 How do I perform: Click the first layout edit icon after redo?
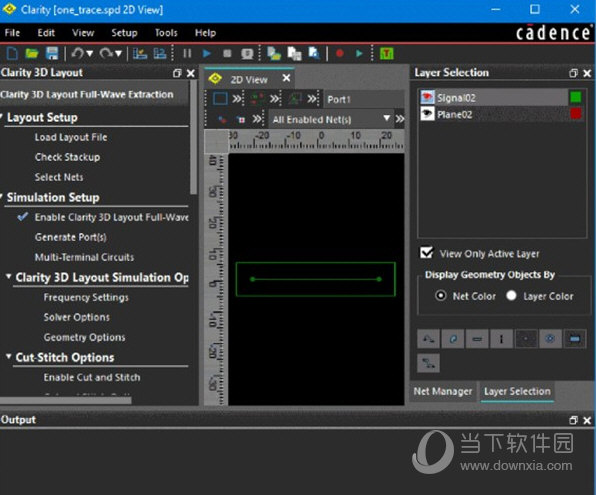(x=140, y=53)
